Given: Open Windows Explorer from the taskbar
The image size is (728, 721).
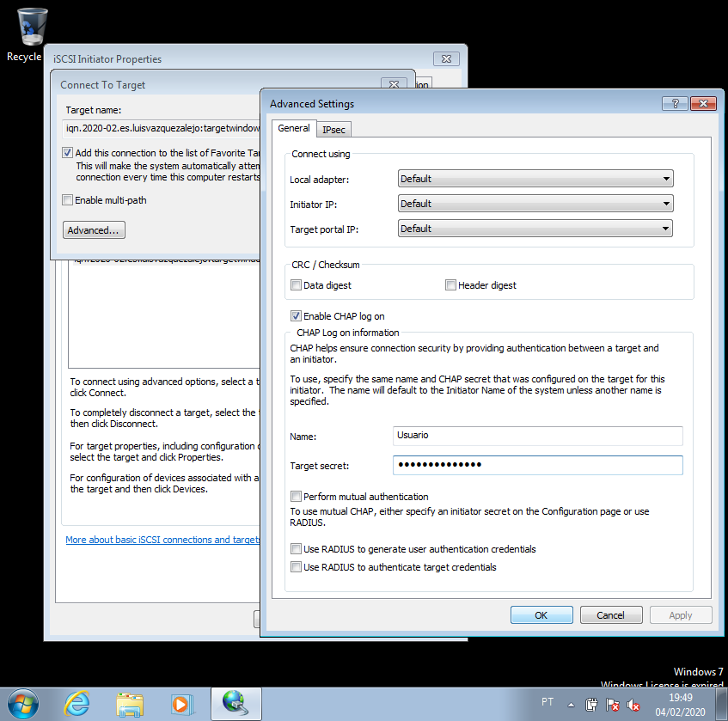Looking at the screenshot, I should (130, 703).
